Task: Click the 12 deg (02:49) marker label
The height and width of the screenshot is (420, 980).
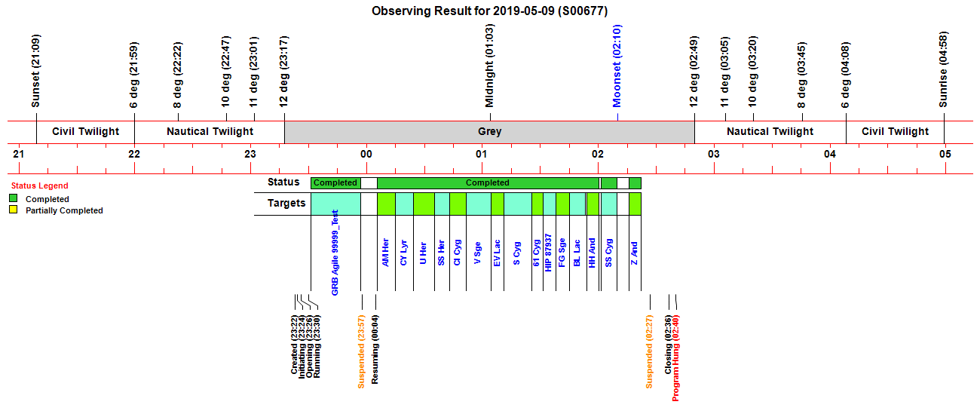Action: [x=694, y=72]
